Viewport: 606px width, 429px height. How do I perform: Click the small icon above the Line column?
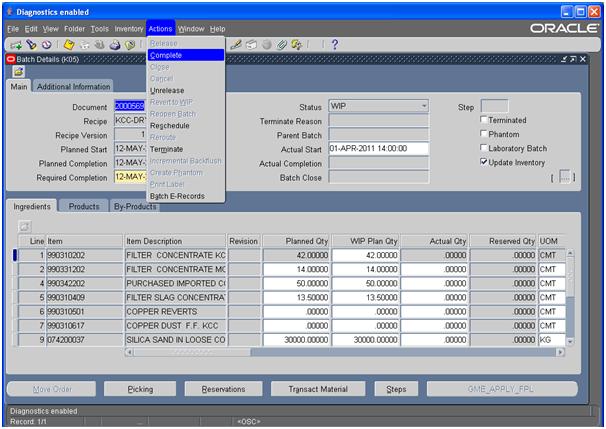point(24,226)
